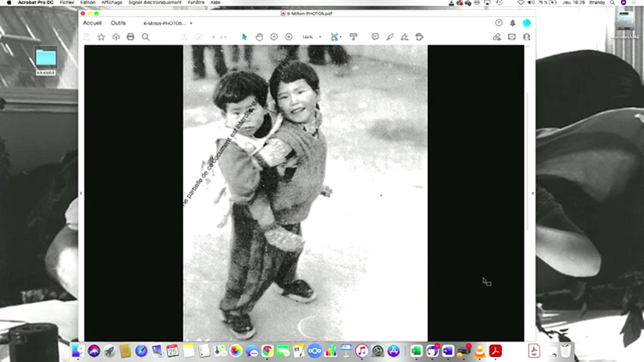
Task: Zoom out with the minus button
Action: tap(274, 37)
